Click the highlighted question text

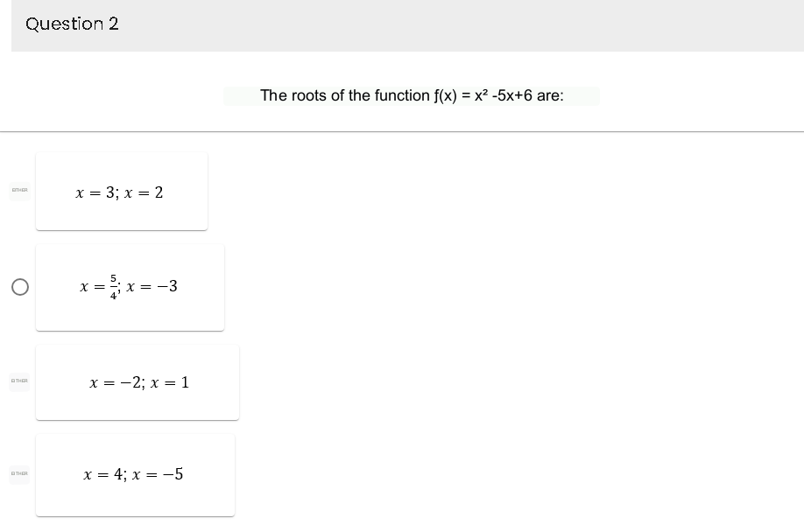(x=412, y=95)
